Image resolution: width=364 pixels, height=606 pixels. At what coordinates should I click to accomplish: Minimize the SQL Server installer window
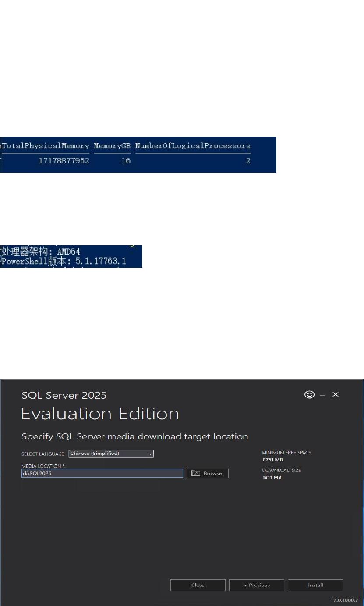[x=323, y=395]
